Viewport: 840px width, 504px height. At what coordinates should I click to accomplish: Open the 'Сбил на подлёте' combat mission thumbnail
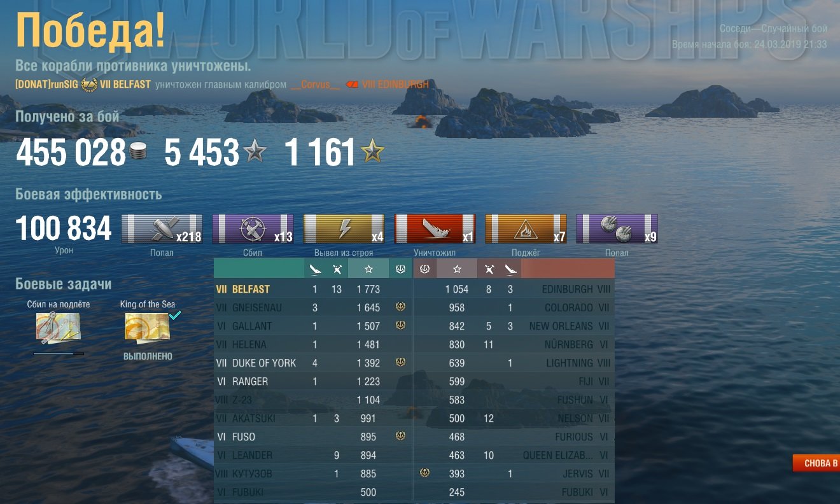(58, 328)
